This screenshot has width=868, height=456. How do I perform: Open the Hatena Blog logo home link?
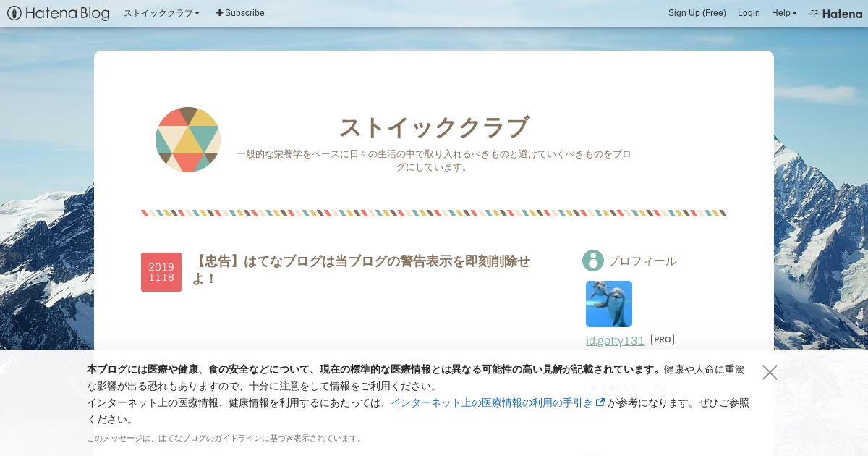[x=59, y=13]
